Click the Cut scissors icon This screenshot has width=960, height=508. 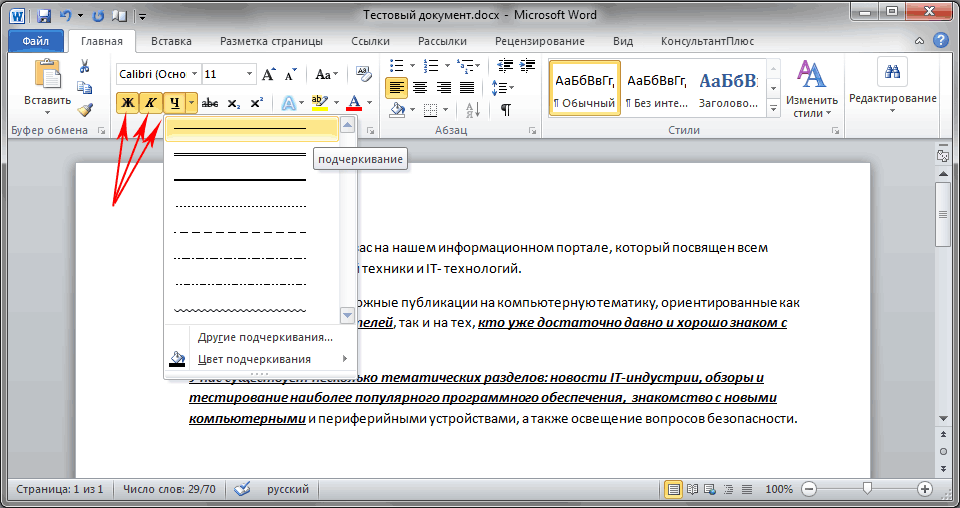click(84, 67)
